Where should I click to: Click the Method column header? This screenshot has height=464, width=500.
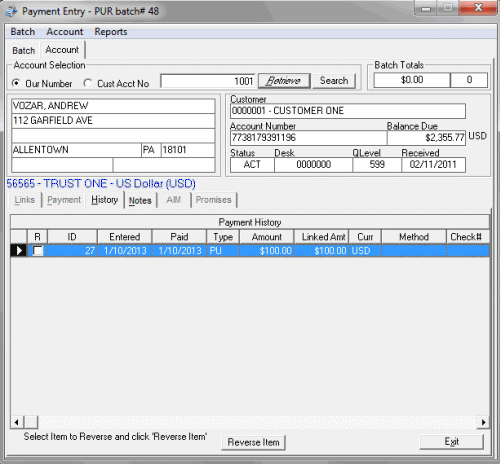pyautogui.click(x=414, y=237)
